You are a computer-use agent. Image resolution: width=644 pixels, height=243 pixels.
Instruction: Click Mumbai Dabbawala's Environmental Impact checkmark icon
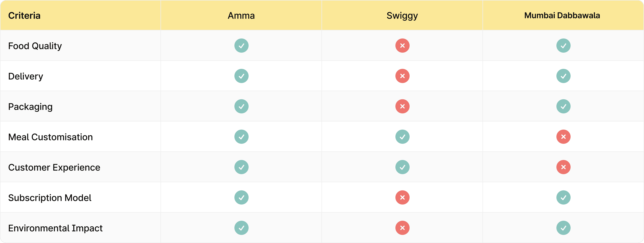(563, 228)
